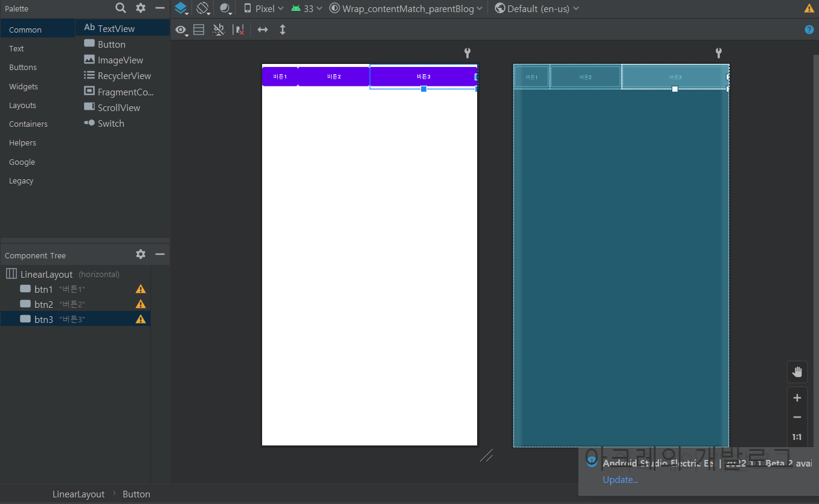Image resolution: width=819 pixels, height=504 pixels.
Task: Click the wrench above the design preview
Action: (x=467, y=53)
